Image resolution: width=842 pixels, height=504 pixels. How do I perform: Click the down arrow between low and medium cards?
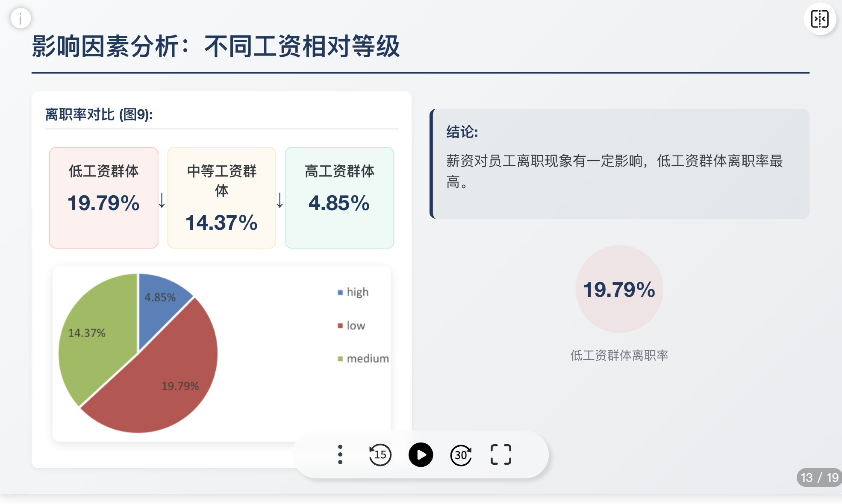click(x=162, y=200)
